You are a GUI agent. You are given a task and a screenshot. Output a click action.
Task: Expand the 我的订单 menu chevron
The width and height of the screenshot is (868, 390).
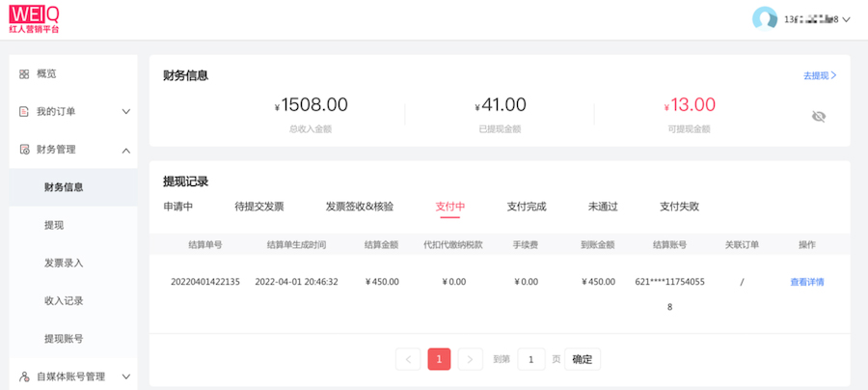point(125,111)
